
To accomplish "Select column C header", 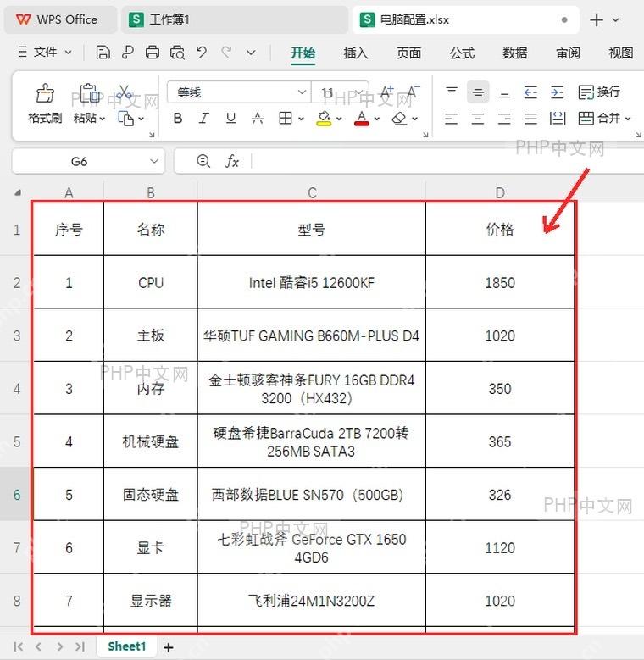I will coord(312,192).
